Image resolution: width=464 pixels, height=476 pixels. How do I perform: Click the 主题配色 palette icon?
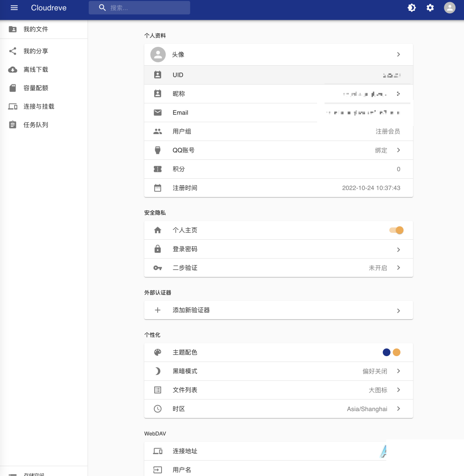pyautogui.click(x=158, y=352)
